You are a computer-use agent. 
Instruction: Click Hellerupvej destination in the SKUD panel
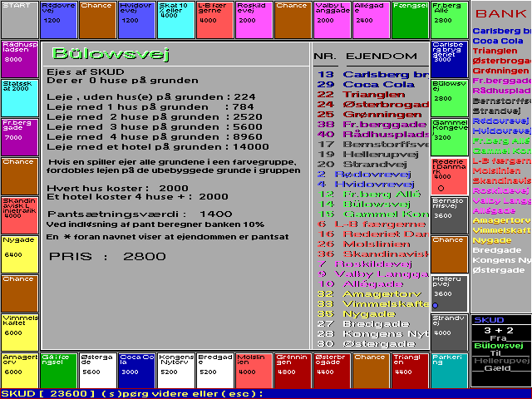tap(501, 361)
